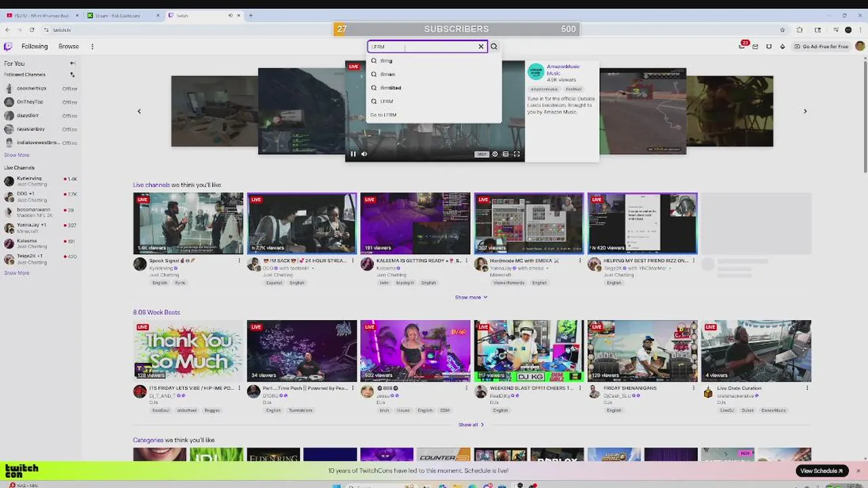Switch to the Kick dashboard browser tab

pos(122,15)
